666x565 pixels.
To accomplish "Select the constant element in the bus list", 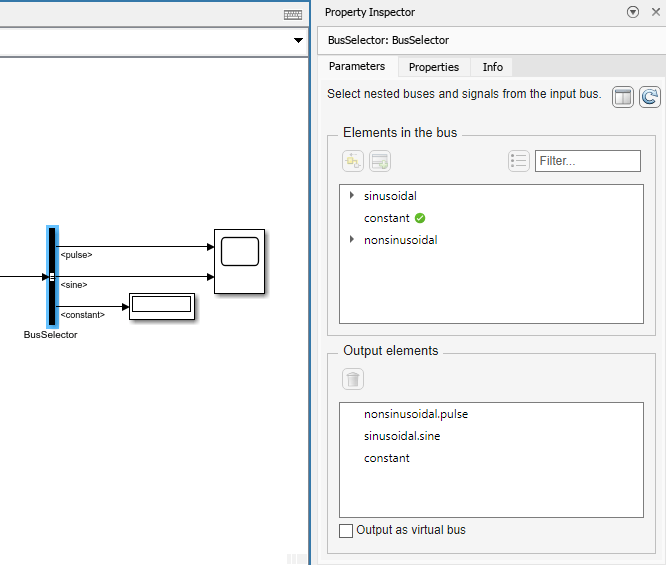I will pos(387,218).
